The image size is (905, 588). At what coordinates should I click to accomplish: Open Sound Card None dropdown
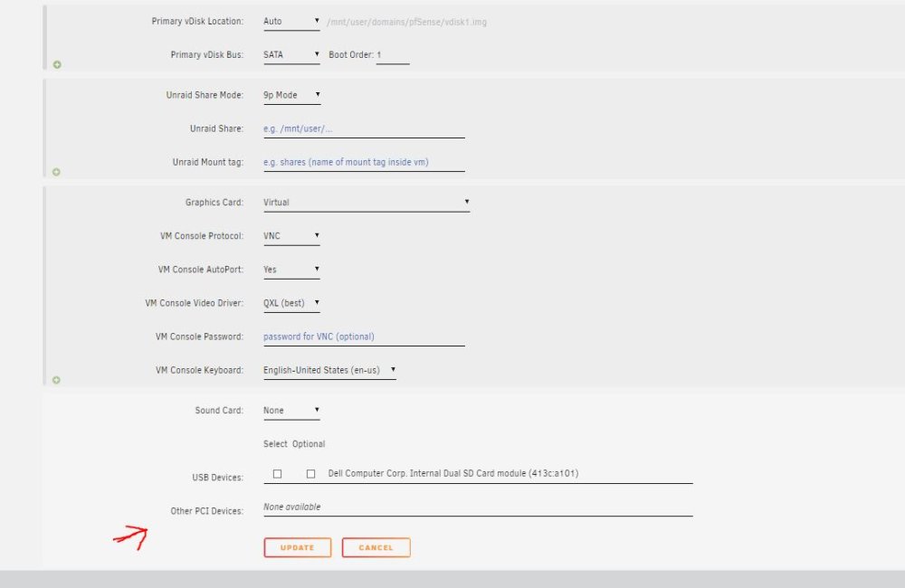tap(291, 411)
